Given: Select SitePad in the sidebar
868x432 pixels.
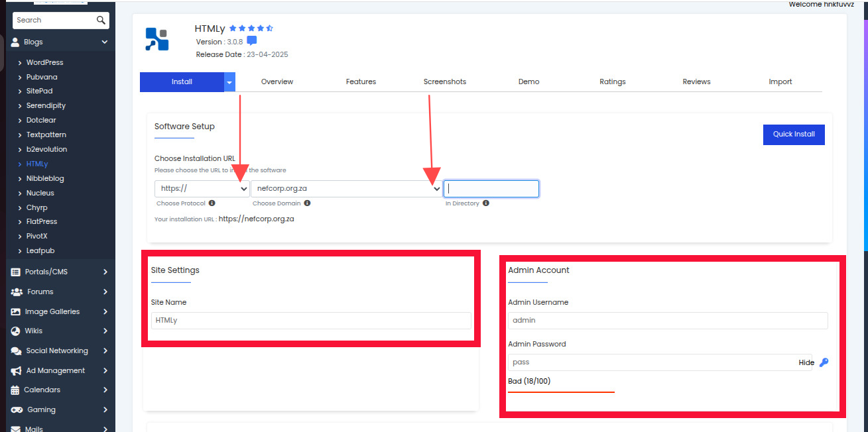Looking at the screenshot, I should click(39, 91).
